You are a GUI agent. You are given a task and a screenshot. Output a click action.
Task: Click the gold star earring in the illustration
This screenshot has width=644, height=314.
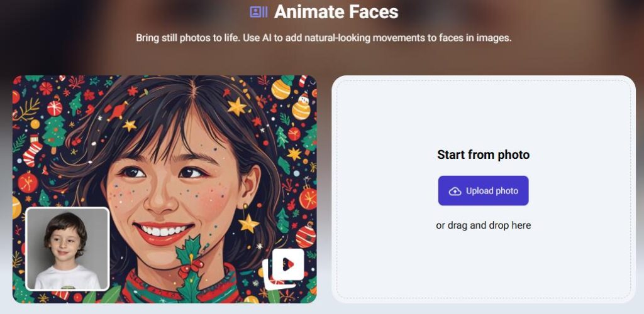248,221
